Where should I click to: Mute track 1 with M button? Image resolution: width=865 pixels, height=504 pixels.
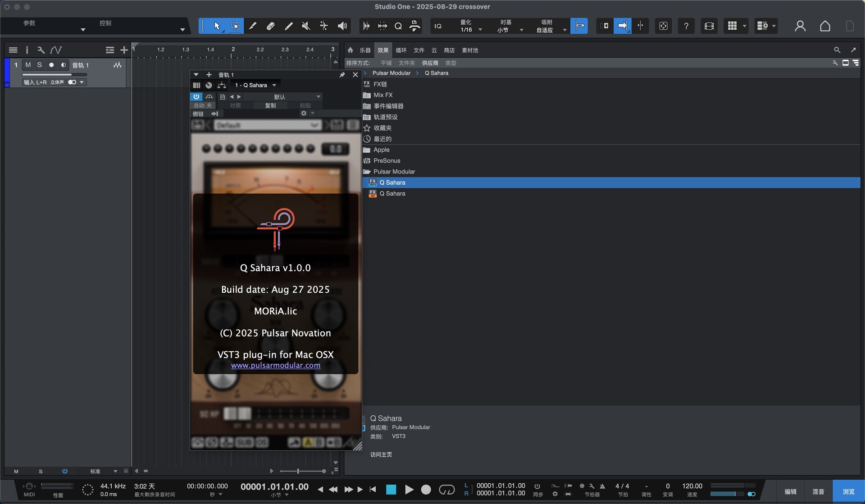28,65
